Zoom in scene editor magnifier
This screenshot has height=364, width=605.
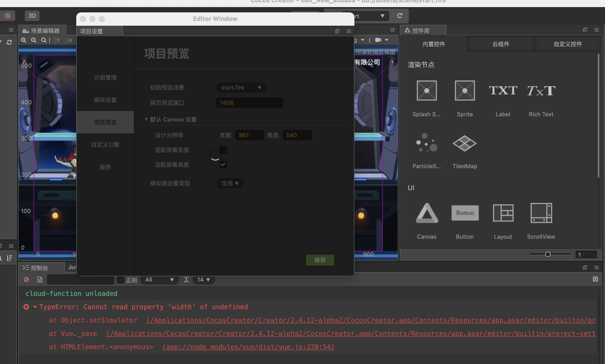(x=24, y=40)
